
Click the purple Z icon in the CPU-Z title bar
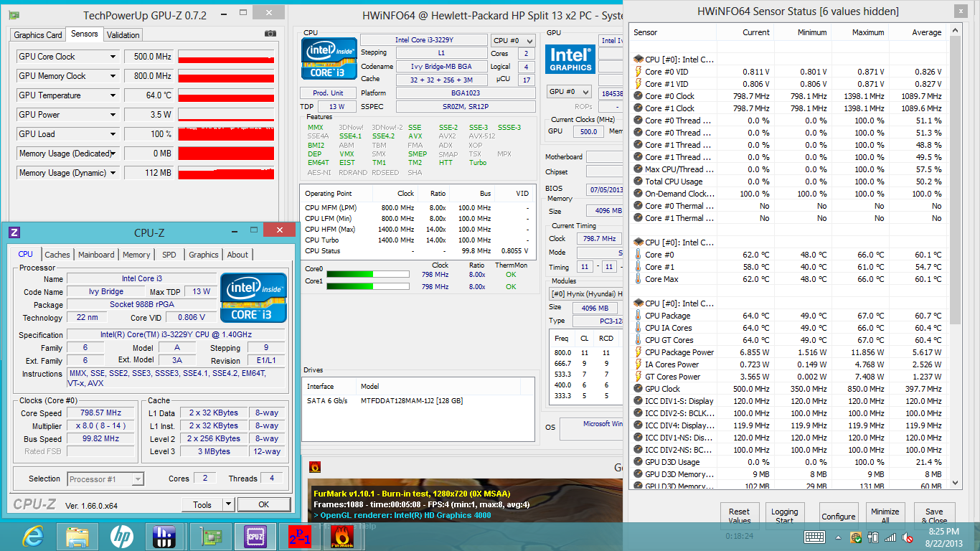tap(14, 232)
